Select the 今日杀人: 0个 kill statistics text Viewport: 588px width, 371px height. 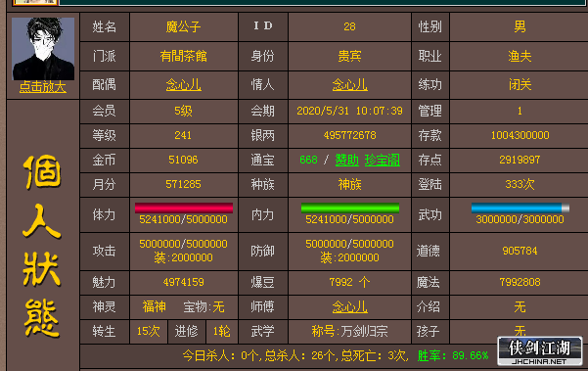pos(221,355)
